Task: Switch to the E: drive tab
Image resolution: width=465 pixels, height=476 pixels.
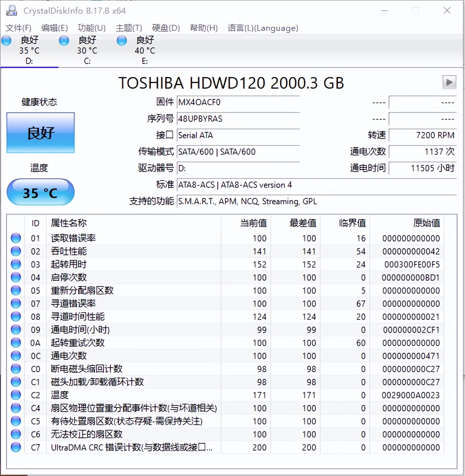Action: [x=145, y=50]
